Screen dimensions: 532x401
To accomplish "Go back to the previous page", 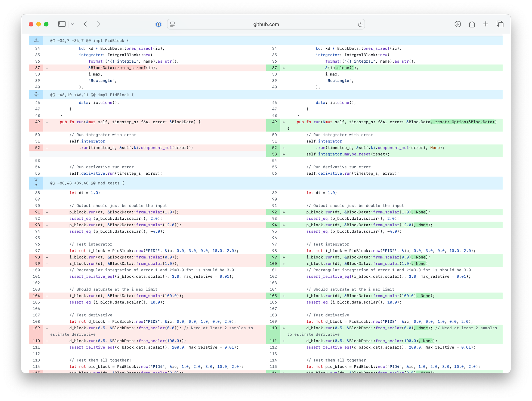I will click(x=85, y=24).
